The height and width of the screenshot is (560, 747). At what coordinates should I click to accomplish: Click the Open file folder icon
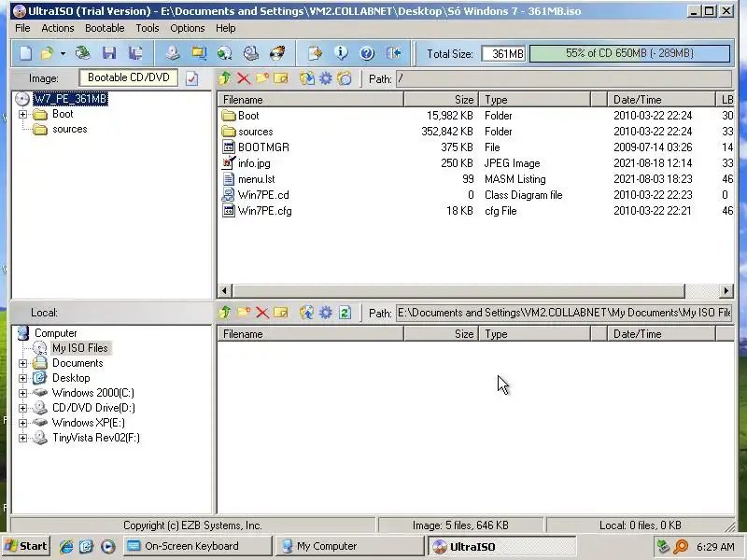click(x=48, y=53)
